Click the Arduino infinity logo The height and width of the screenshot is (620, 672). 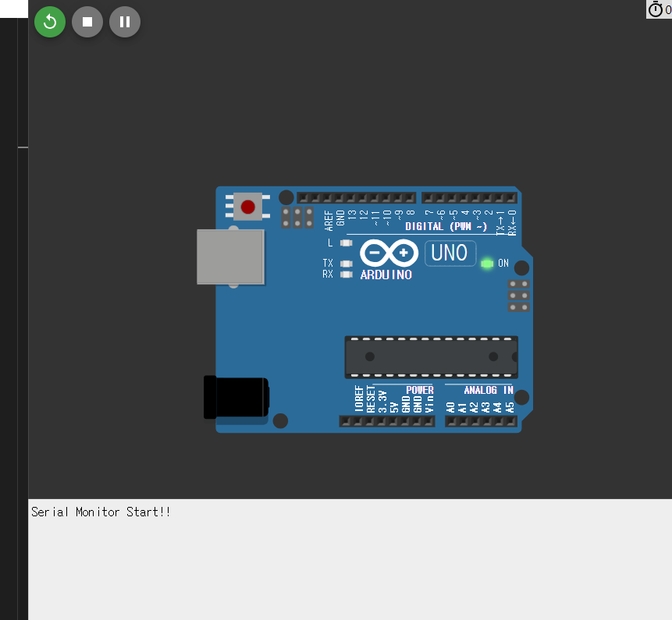(389, 253)
